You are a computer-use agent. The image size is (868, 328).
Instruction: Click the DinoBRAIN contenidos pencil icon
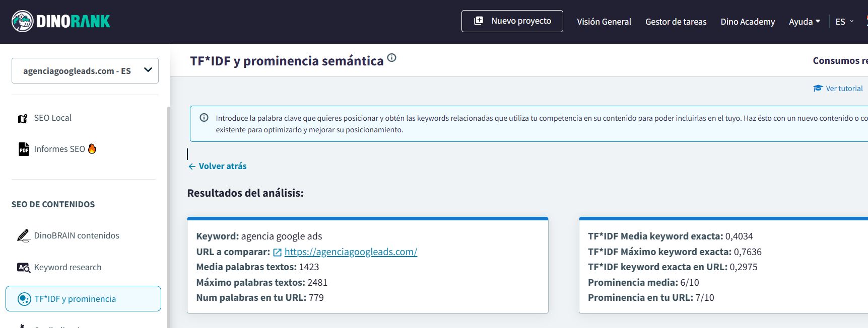click(24, 236)
